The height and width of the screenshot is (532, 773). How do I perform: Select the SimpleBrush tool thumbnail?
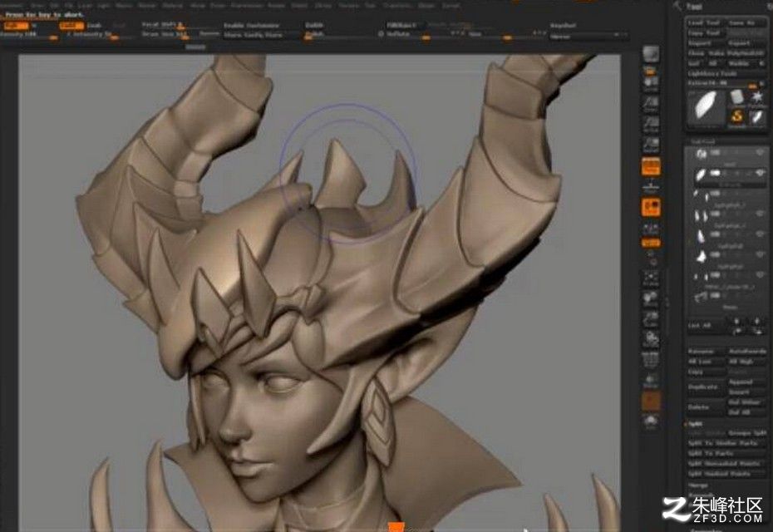[737, 117]
